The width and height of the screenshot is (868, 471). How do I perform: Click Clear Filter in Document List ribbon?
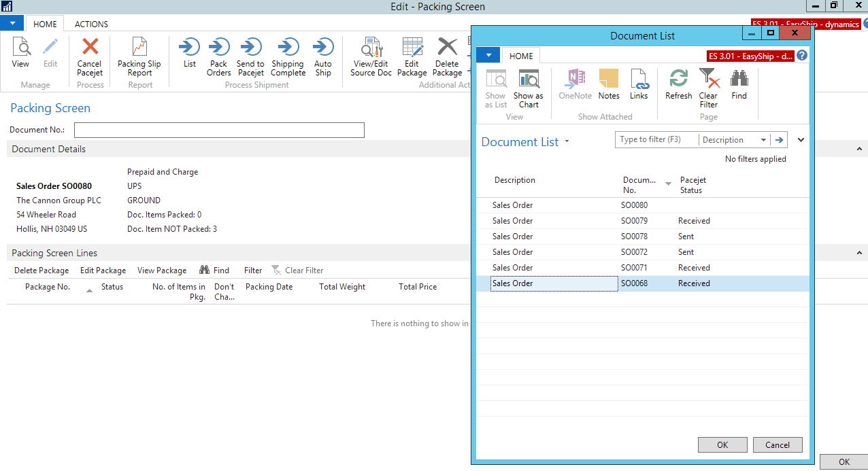[709, 88]
